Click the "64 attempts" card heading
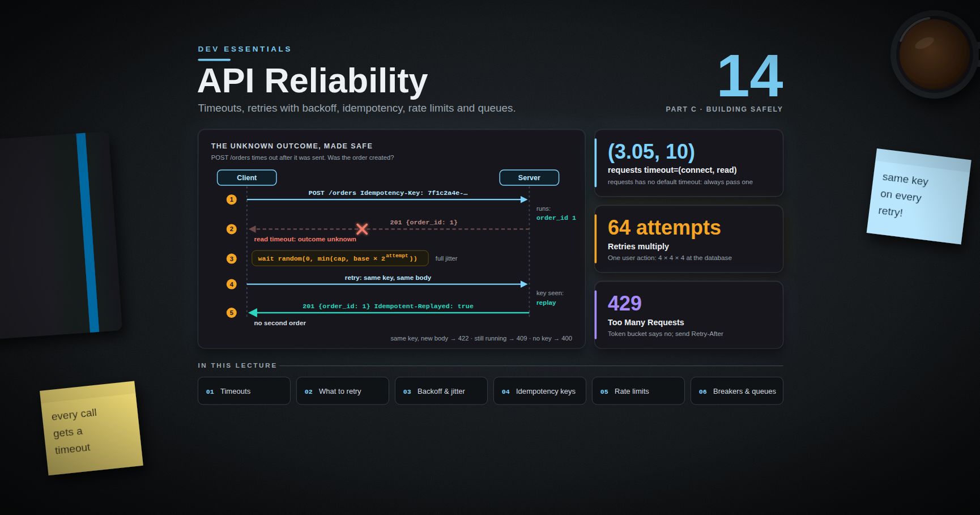Image resolution: width=980 pixels, height=515 pixels. (x=664, y=227)
